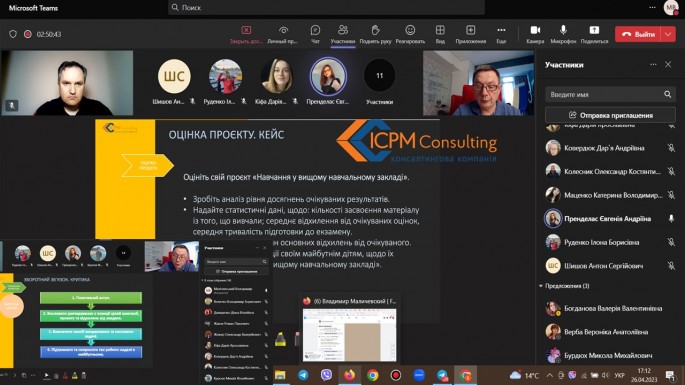The image size is (685, 385).
Task: Raise hand with Поднять руку
Action: [x=375, y=34]
